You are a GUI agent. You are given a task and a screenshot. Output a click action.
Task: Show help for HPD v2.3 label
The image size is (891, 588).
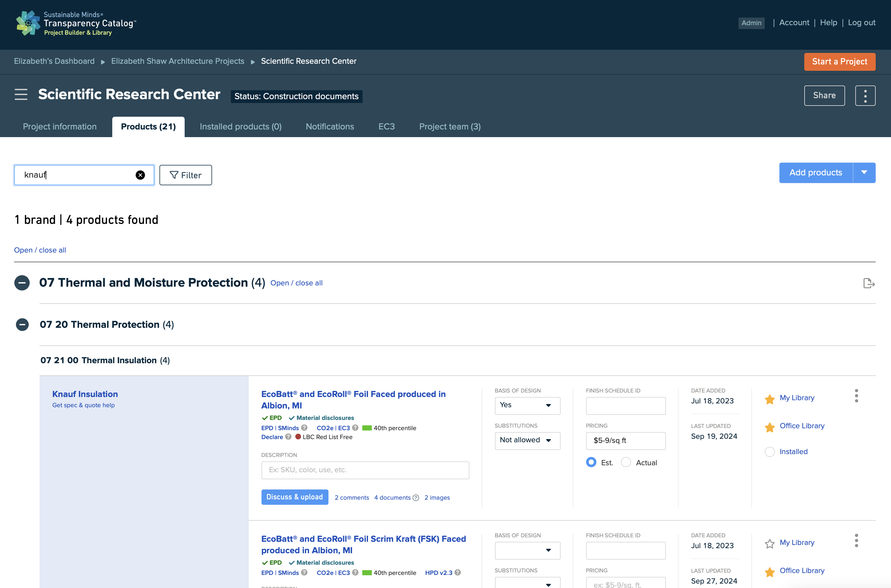click(x=458, y=572)
